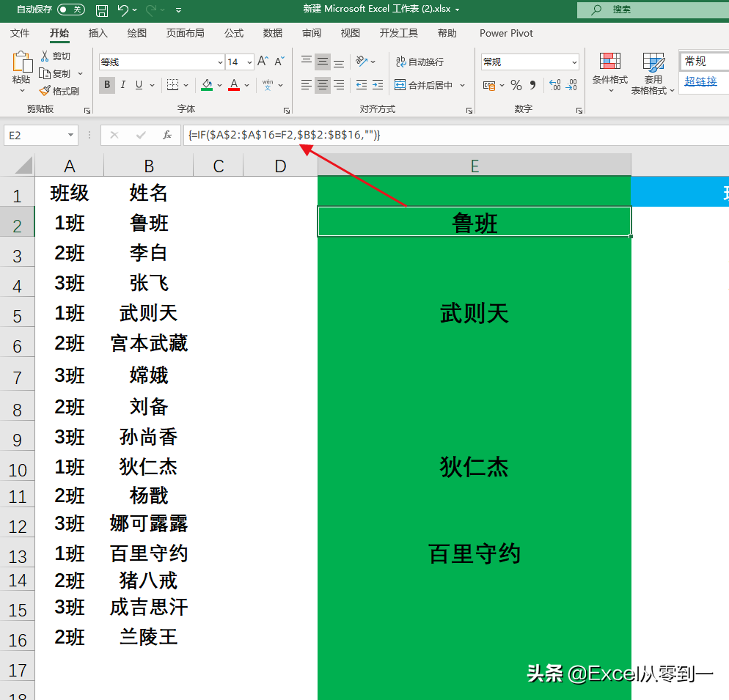Screen dimensions: 729x700
Task: Toggle Italic formatting
Action: (123, 84)
